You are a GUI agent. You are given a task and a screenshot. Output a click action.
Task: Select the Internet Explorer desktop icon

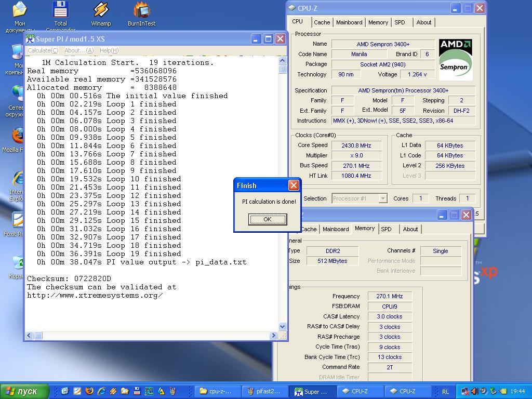[x=16, y=186]
